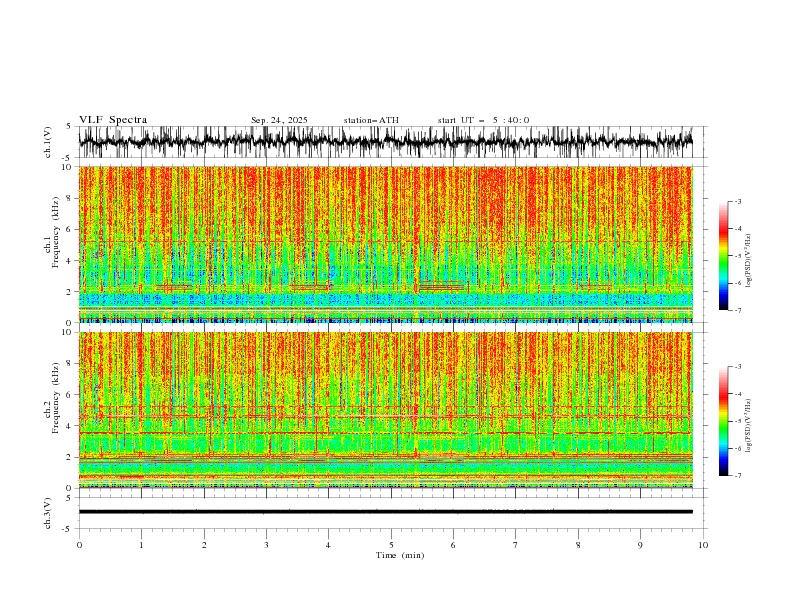Click the "Time (min)" axis label
This screenshot has width=792, height=612.
coord(400,555)
